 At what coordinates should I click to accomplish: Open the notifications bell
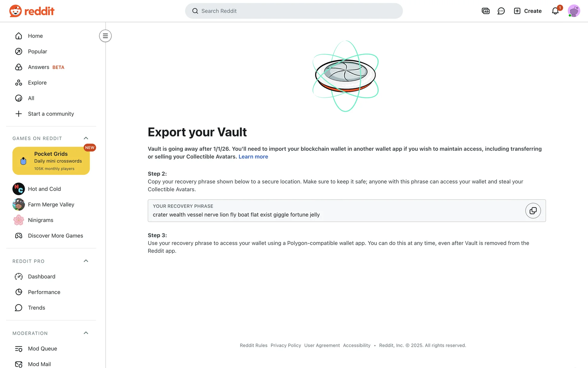click(x=555, y=11)
